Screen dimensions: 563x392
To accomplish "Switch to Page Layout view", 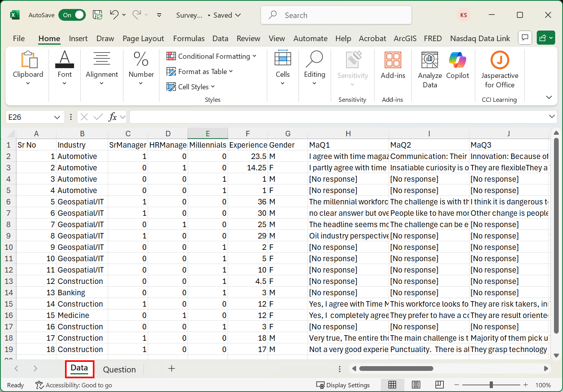I will [x=416, y=385].
